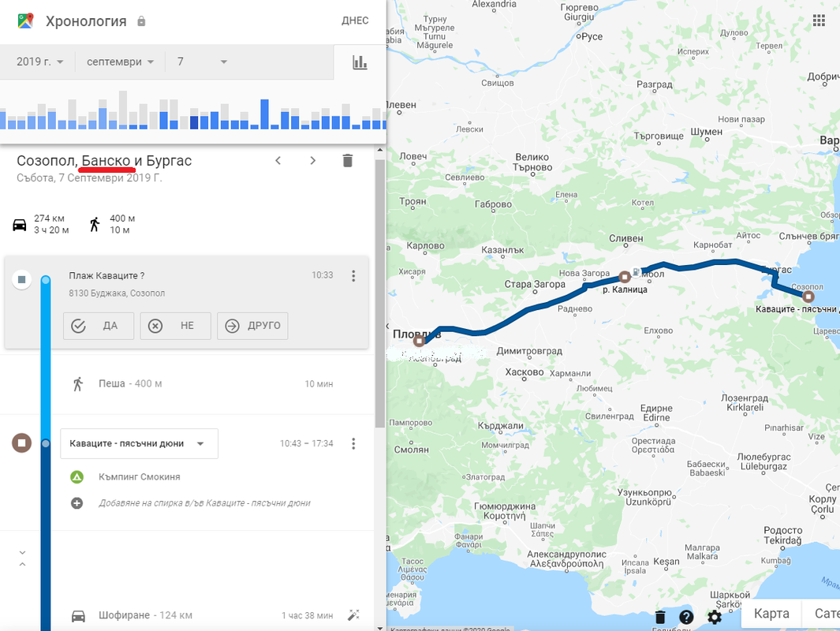Click the 8130 Буджака, Созопол address

[x=117, y=293]
